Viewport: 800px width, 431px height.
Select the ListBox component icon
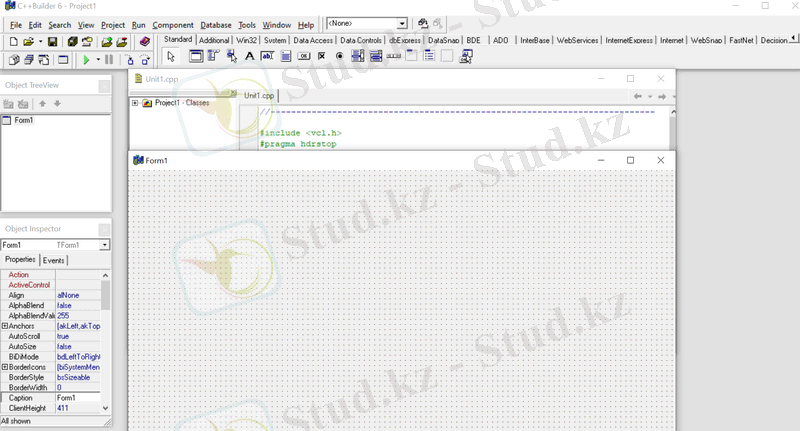(358, 56)
